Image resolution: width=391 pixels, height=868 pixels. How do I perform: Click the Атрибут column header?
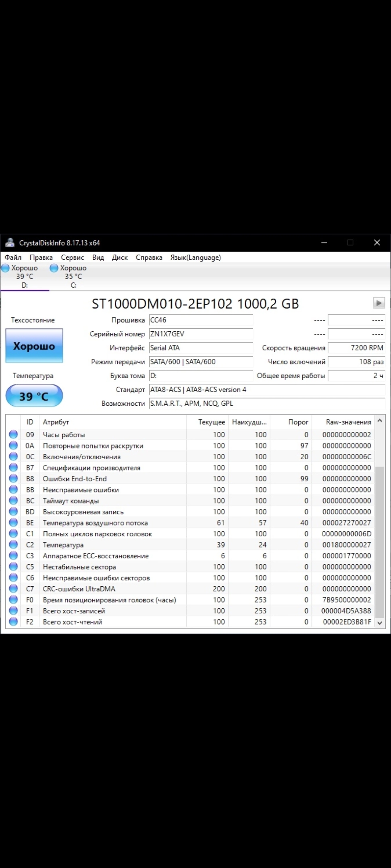113,422
